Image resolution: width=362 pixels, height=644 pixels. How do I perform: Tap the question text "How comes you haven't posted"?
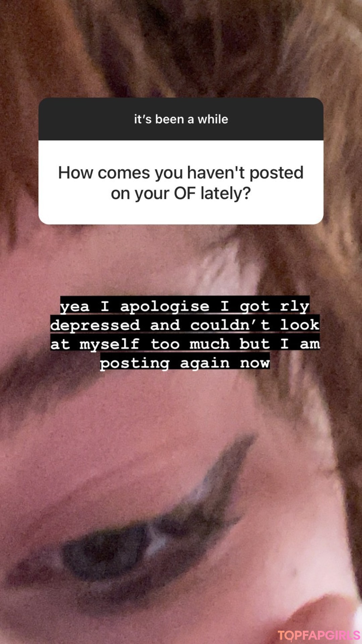[x=181, y=173]
